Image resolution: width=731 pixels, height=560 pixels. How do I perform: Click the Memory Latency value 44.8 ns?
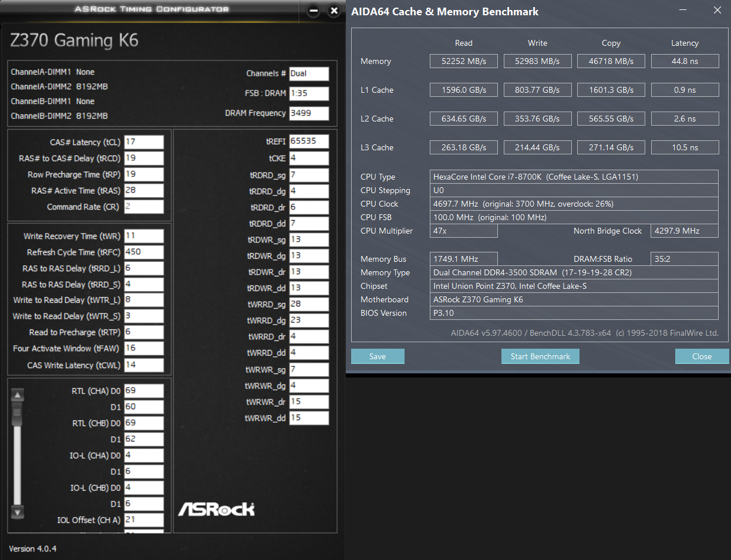(x=685, y=61)
